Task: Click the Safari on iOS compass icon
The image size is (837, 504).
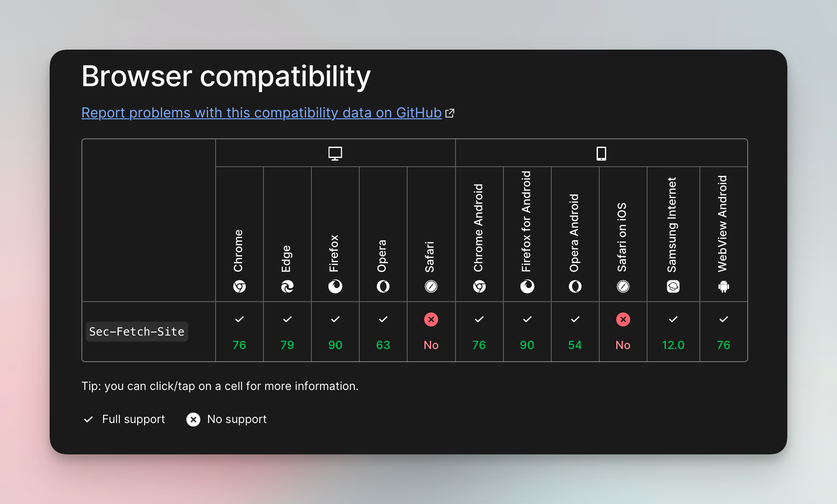Action: click(x=623, y=286)
